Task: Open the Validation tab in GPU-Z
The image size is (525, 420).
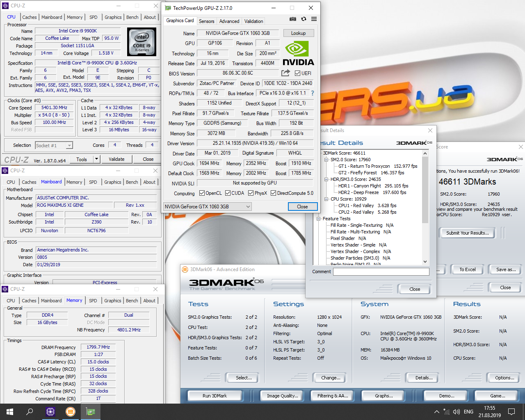Action: [x=254, y=21]
